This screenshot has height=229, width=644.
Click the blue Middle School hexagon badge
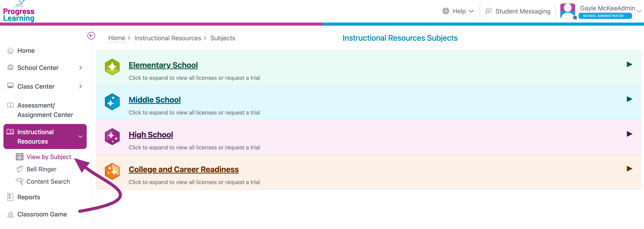coord(112,102)
